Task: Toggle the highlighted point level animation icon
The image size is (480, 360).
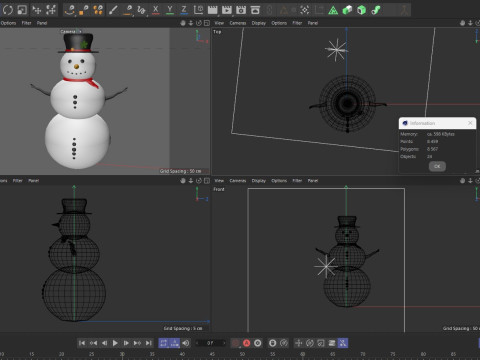Action: click(343, 343)
